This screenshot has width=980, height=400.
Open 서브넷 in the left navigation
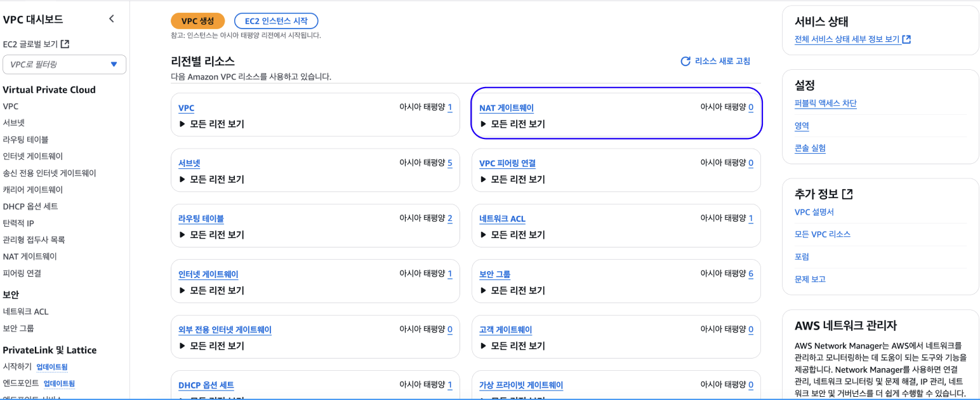(x=14, y=123)
